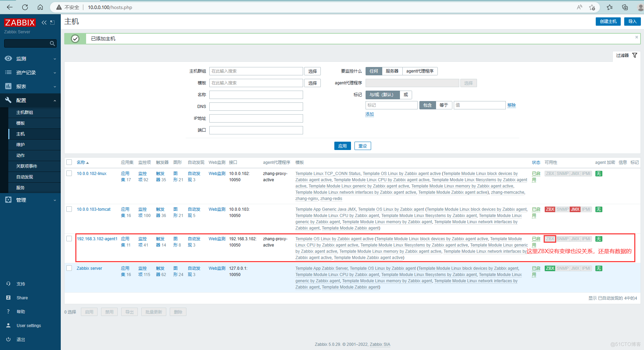644x350 pixels.
Task: Apply the filter with 应用
Action: [x=343, y=146]
